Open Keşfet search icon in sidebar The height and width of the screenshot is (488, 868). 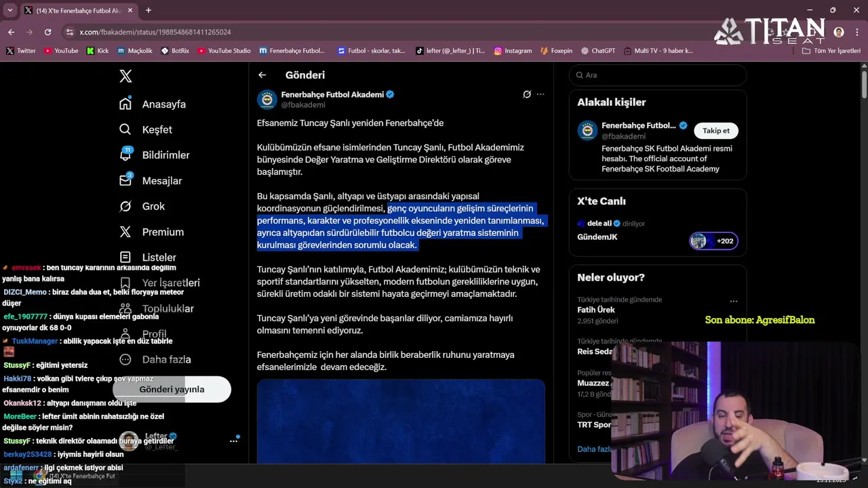pyautogui.click(x=125, y=129)
